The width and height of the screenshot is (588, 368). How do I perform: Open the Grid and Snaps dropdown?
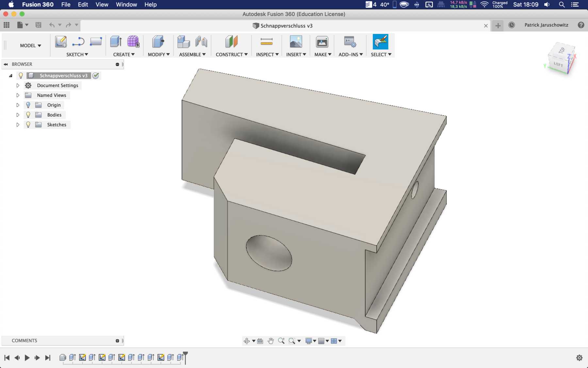click(323, 341)
